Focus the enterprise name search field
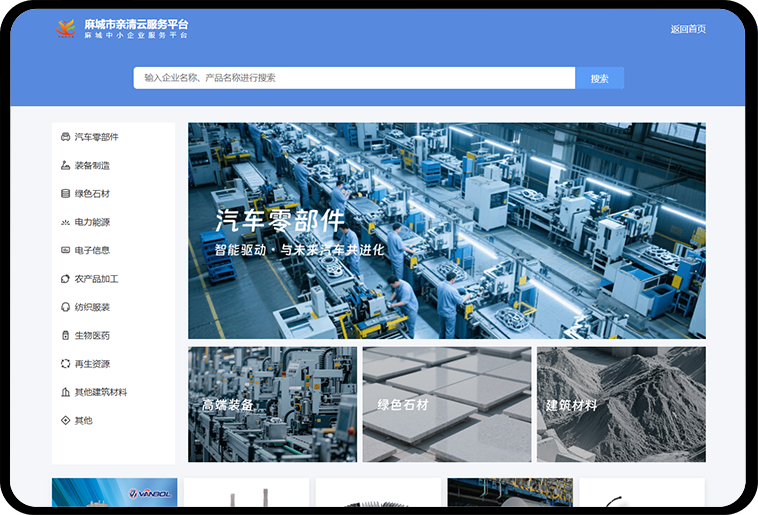This screenshot has width=758, height=515. click(354, 78)
